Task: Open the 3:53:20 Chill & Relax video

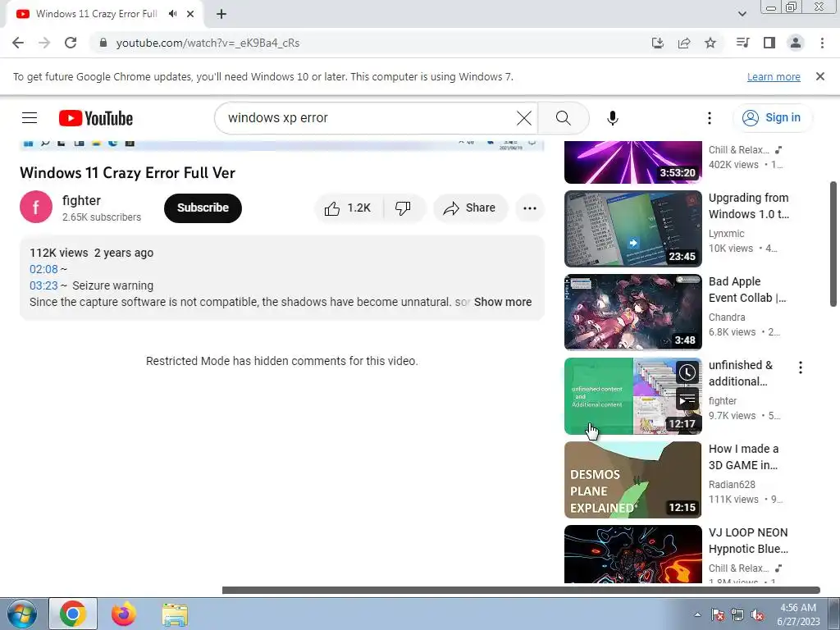Action: pos(632,162)
